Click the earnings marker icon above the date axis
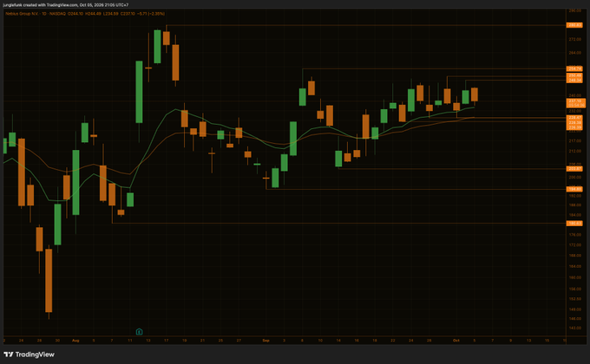 tap(139, 331)
